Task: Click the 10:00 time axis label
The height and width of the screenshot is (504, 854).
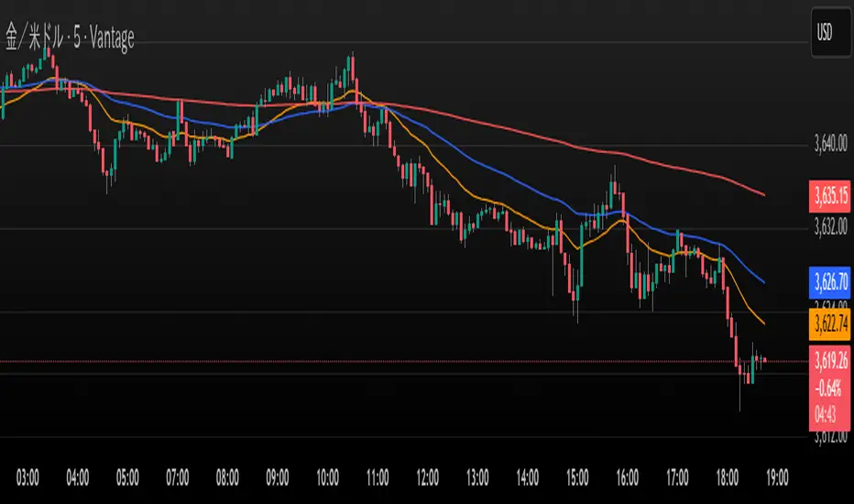Action: click(x=327, y=477)
